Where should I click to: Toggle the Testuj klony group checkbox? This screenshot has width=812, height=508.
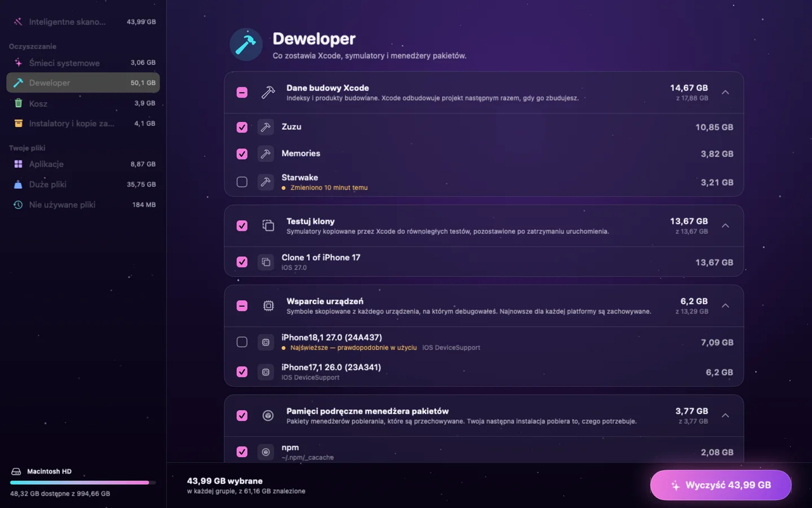[x=242, y=226]
